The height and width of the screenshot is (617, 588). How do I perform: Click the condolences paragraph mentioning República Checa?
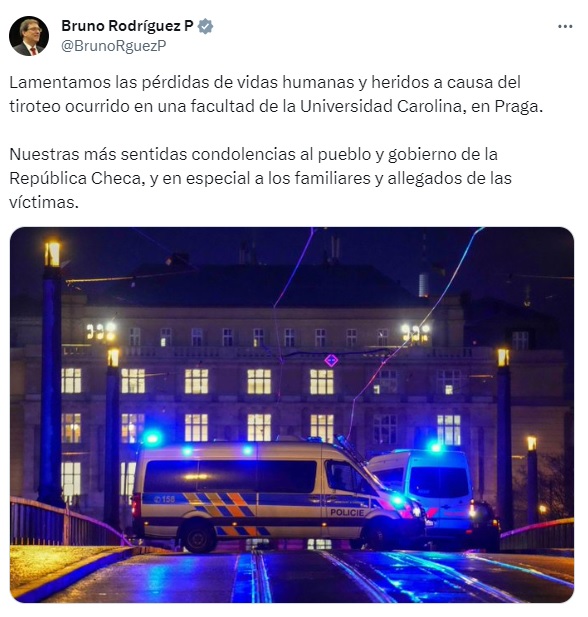tap(260, 178)
